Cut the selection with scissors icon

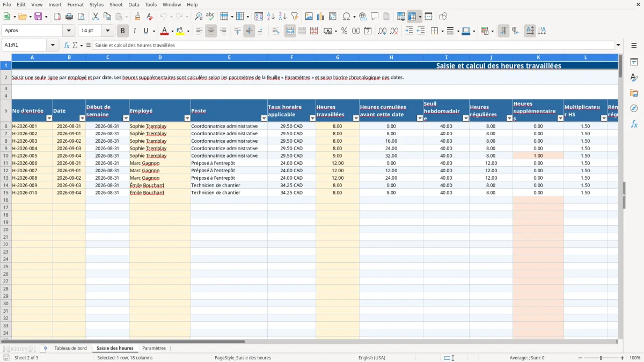96,17
